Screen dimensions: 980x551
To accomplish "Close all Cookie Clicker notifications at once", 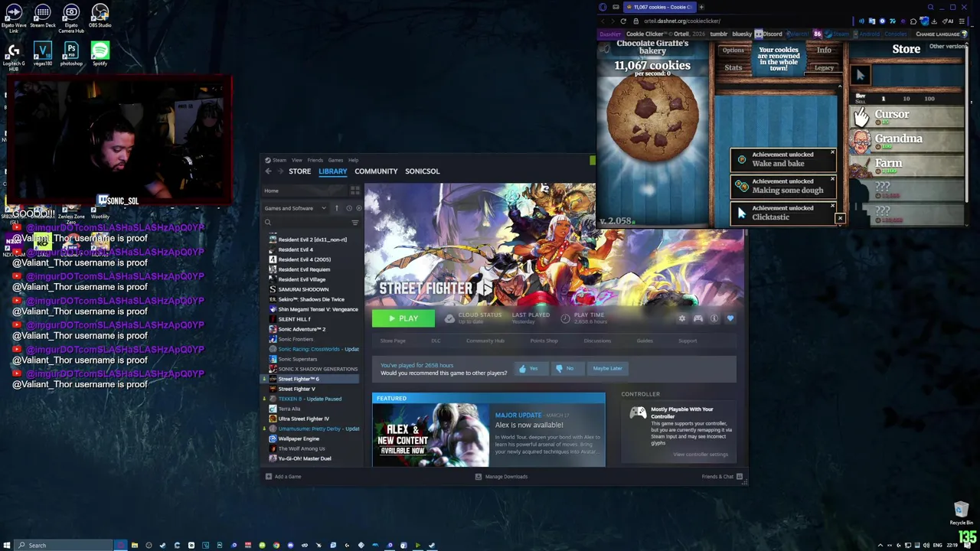I will point(840,219).
